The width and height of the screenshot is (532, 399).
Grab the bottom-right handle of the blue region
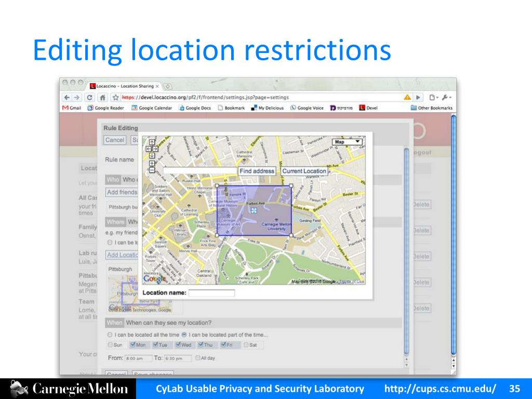point(291,235)
